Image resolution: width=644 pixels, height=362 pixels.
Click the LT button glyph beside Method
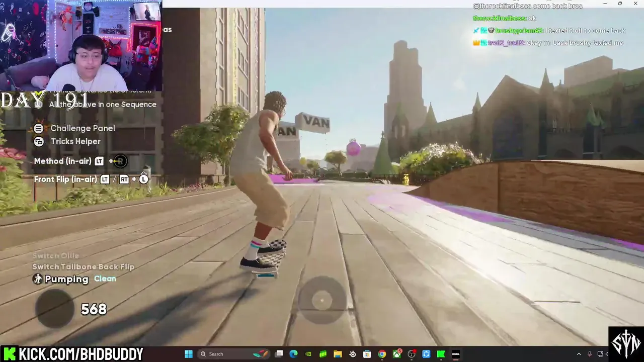point(99,161)
